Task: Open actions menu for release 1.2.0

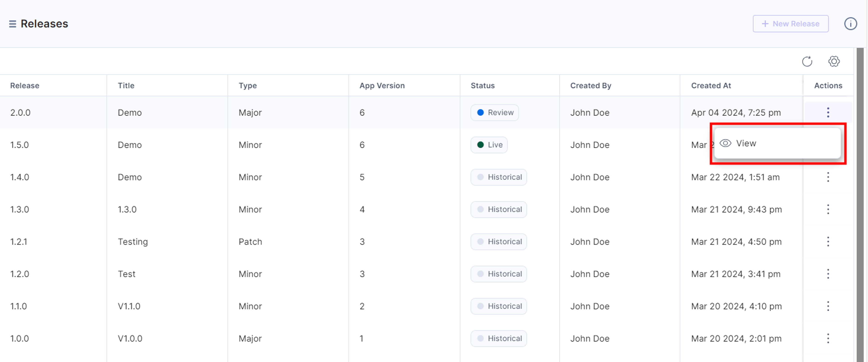Action: [x=828, y=274]
